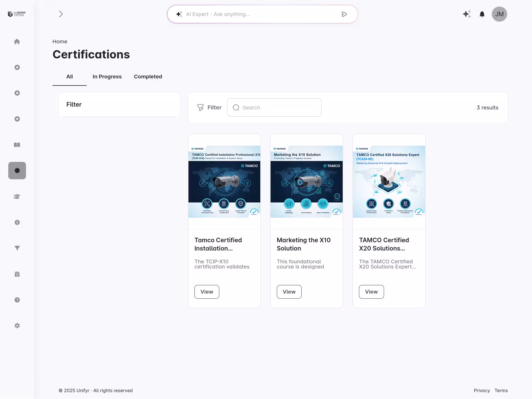Image resolution: width=532 pixels, height=399 pixels.
Task: Click the clock history icon in sidebar
Action: pos(17,300)
